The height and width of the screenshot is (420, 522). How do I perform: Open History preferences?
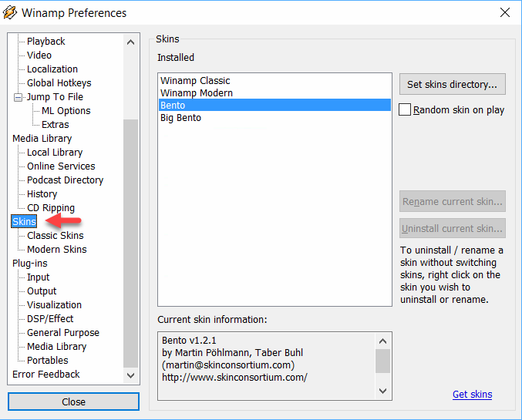click(x=42, y=194)
